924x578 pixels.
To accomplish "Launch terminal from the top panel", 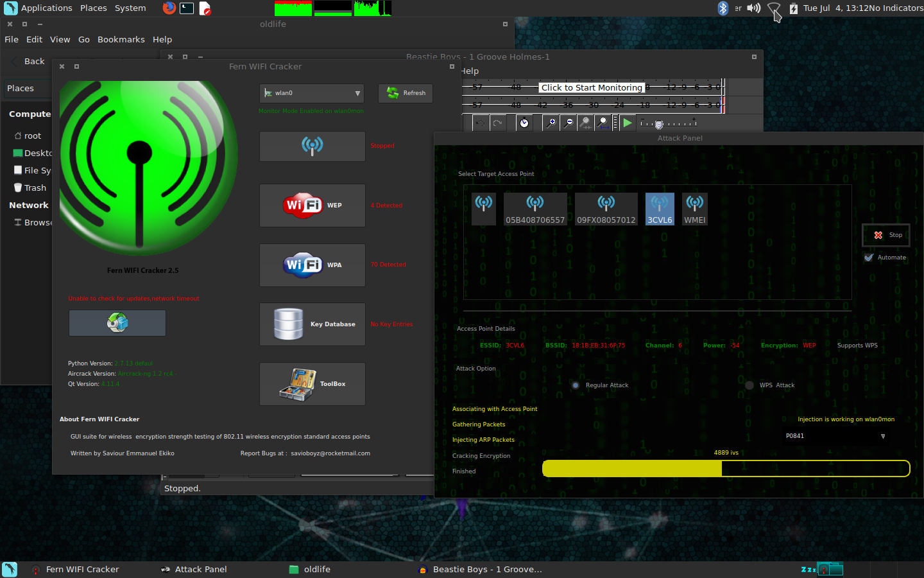I will tap(187, 8).
